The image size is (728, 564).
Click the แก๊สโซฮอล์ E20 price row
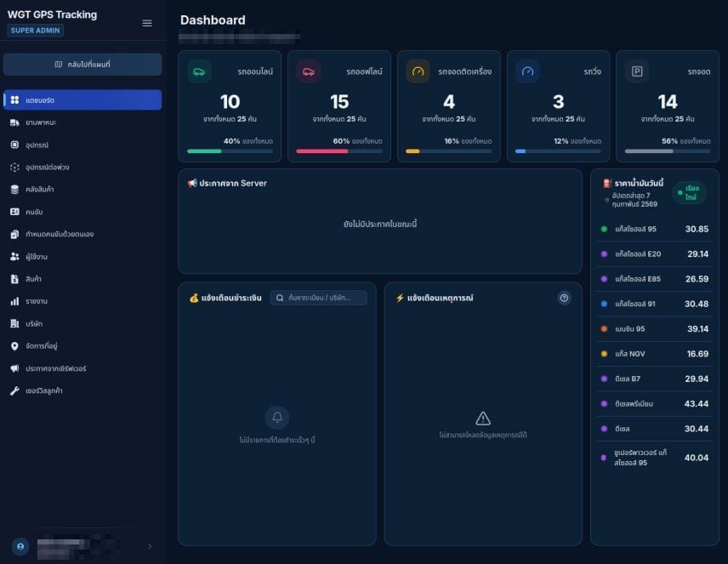655,254
